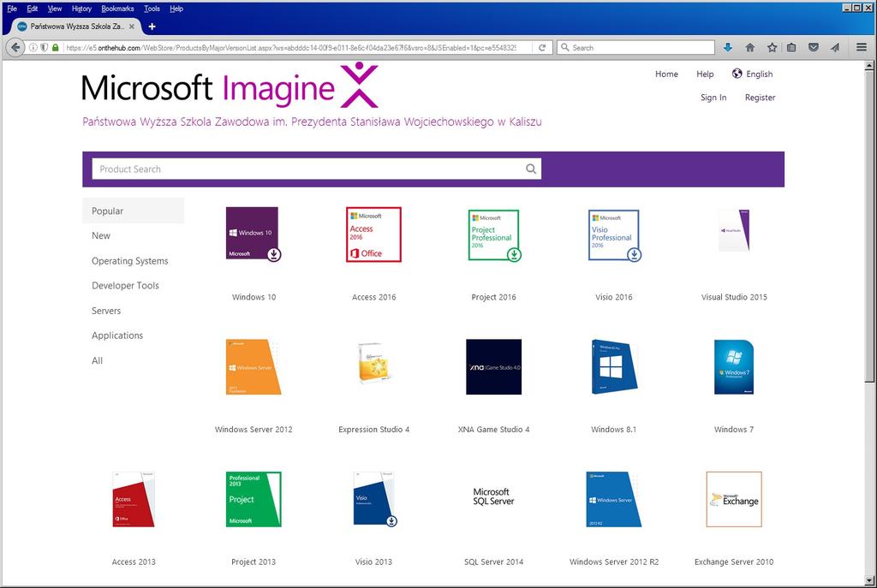
Task: Select the Operating Systems category
Action: tap(130, 260)
